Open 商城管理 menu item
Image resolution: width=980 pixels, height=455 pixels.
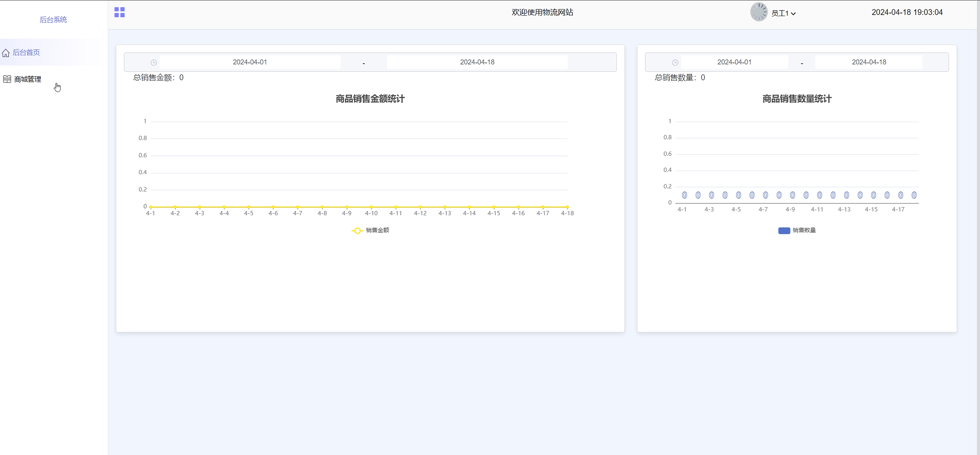point(53,79)
